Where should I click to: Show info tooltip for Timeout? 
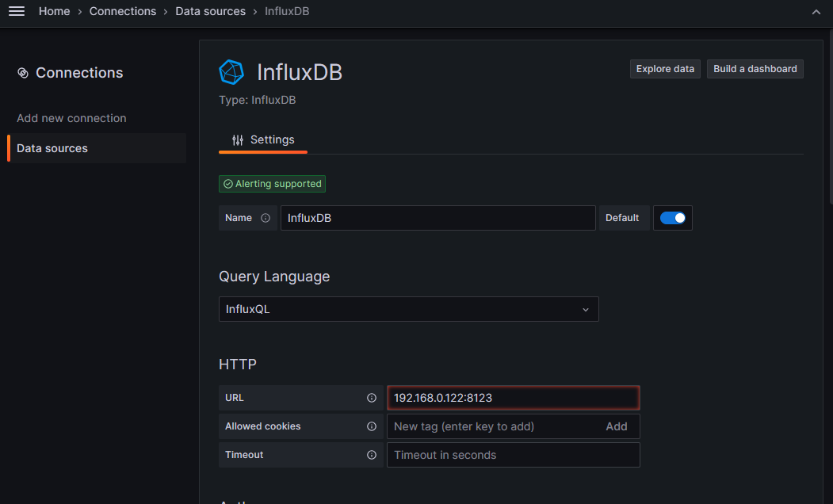372,455
